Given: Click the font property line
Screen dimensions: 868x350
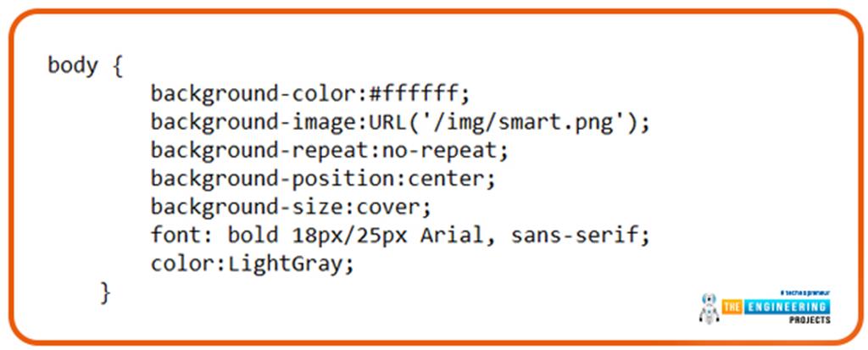Looking at the screenshot, I should tap(400, 236).
